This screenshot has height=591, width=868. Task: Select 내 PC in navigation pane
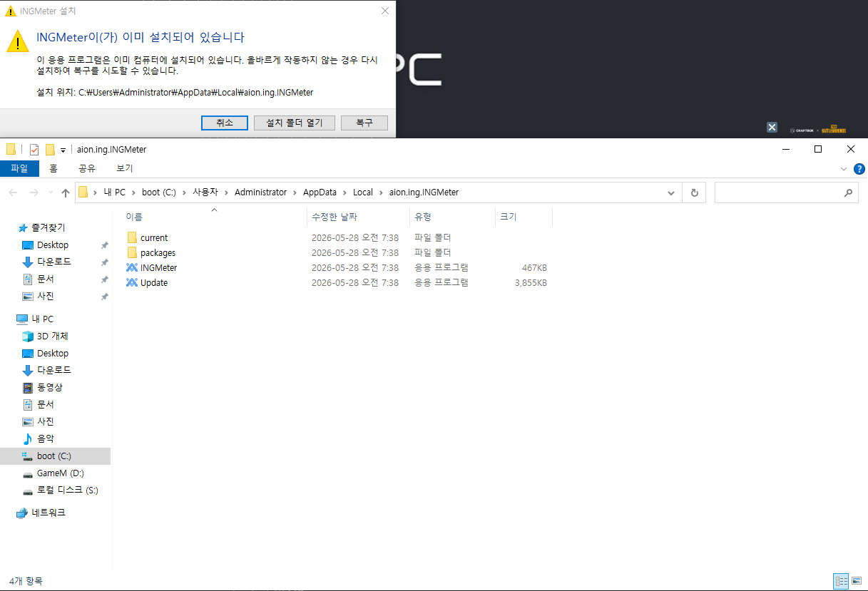[x=42, y=319]
